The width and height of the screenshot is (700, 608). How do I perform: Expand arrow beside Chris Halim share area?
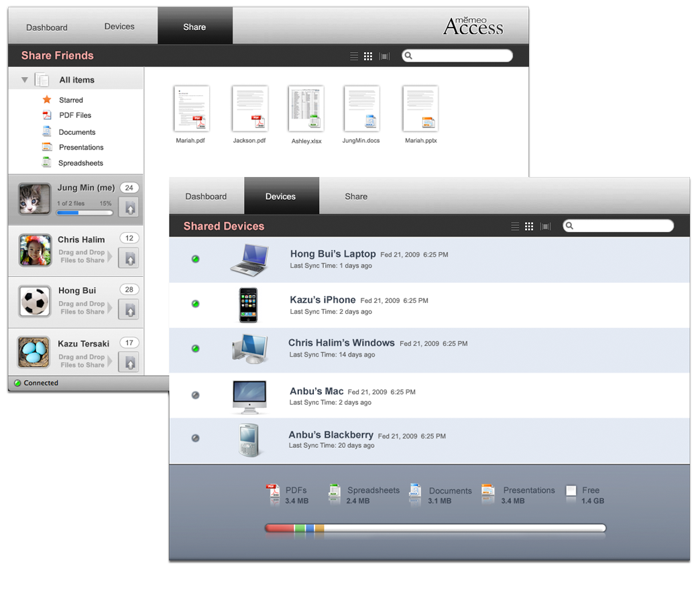(110, 257)
